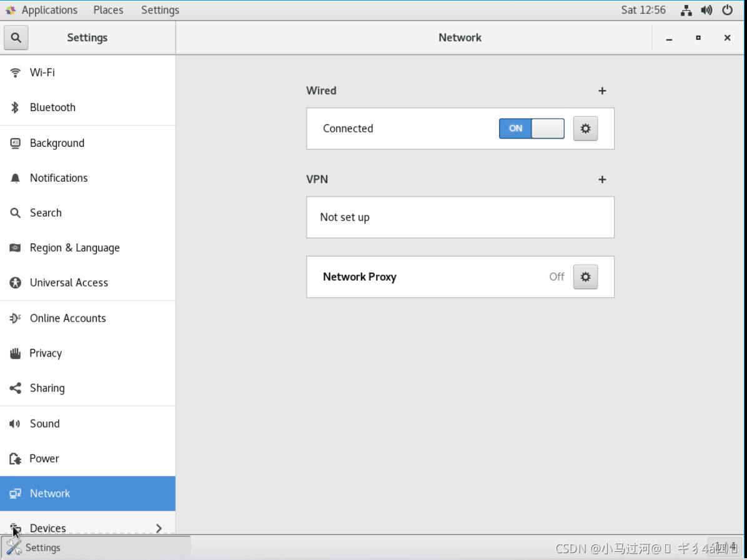Image resolution: width=747 pixels, height=560 pixels.
Task: Open Network Proxy gear settings
Action: [x=585, y=277]
